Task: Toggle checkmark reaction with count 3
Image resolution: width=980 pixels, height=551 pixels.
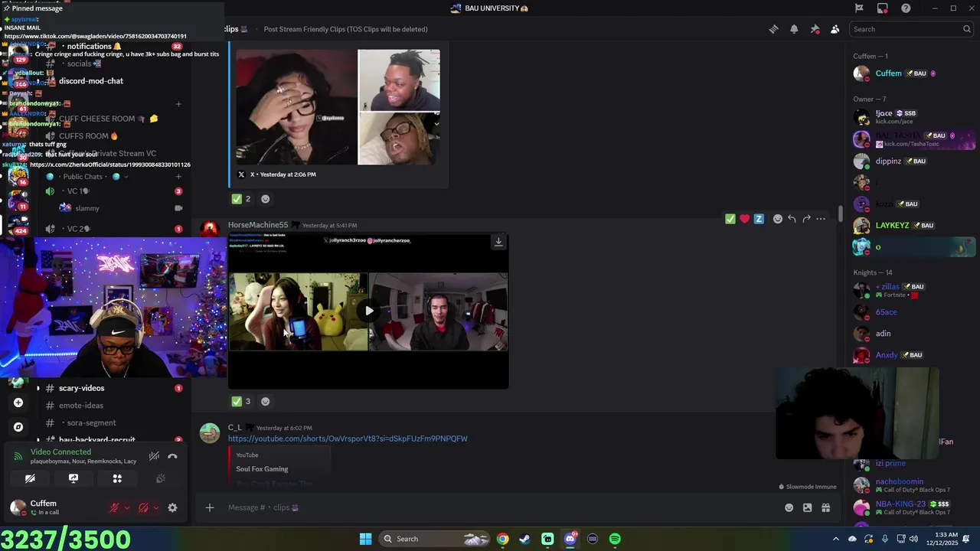Action: [242, 401]
